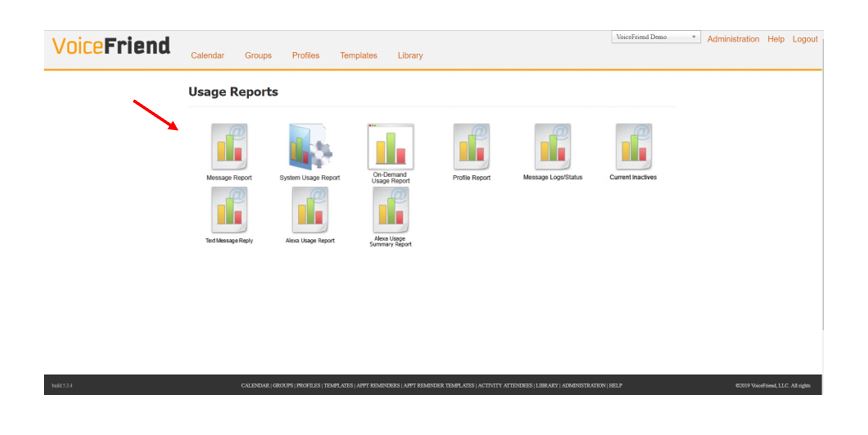Click ACTIVITY ATTENDEES in the footer
868x435 pixels.
click(505, 385)
